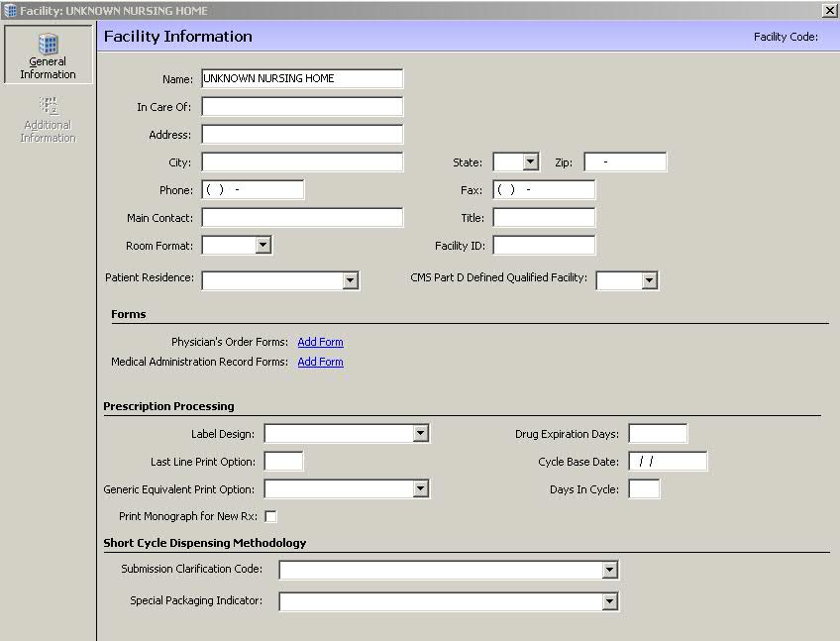
Task: Expand the State dropdown
Action: click(530, 161)
